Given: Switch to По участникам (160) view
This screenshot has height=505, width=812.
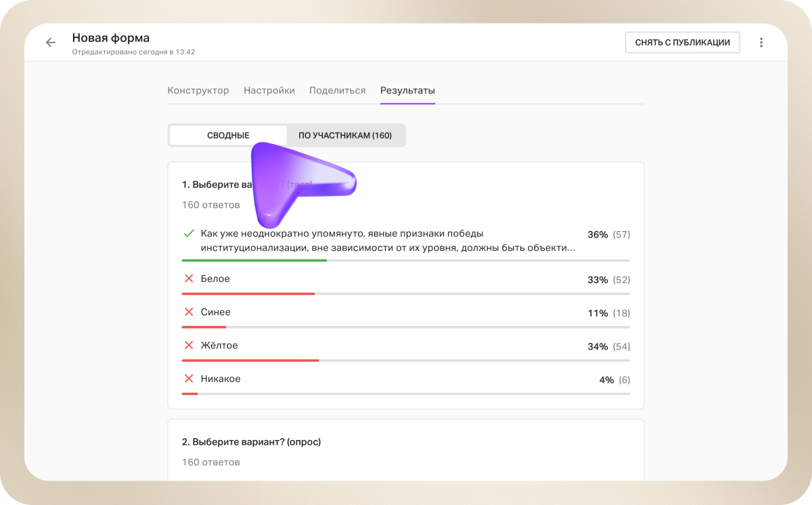Looking at the screenshot, I should point(345,135).
